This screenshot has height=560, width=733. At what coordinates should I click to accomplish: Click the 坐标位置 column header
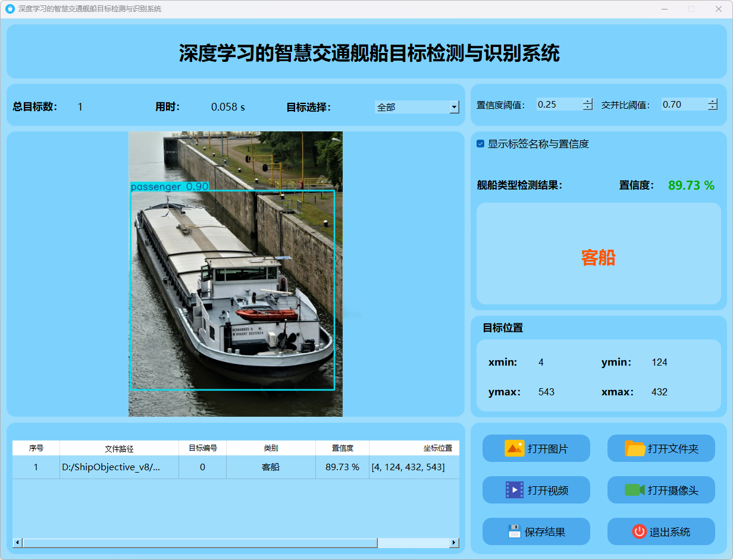point(414,448)
